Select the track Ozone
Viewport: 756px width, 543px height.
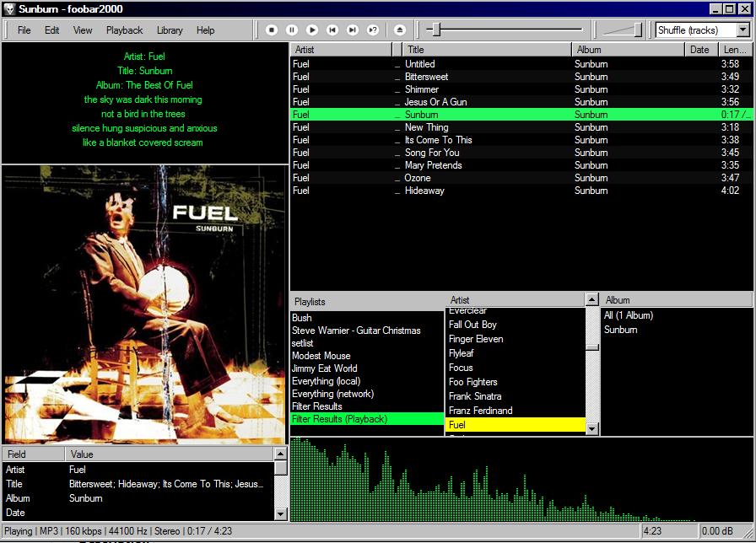[521, 178]
